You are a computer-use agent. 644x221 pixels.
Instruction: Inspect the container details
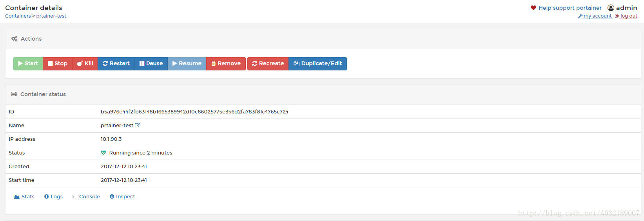(x=122, y=197)
